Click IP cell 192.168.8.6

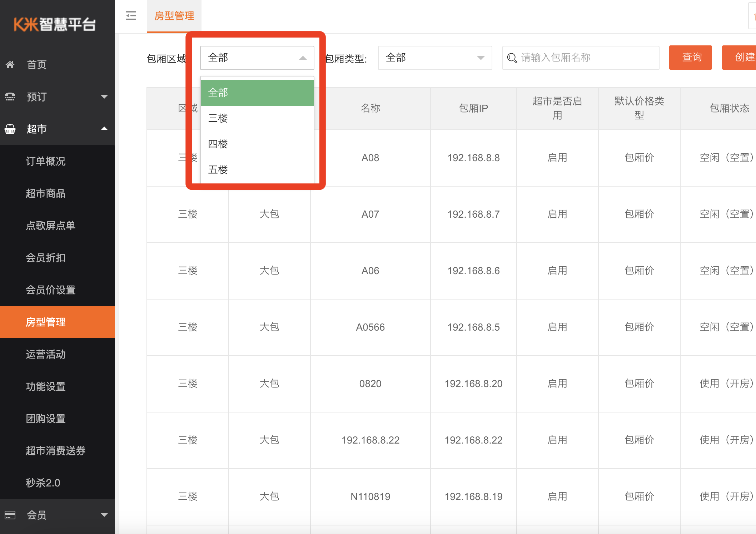tap(473, 271)
